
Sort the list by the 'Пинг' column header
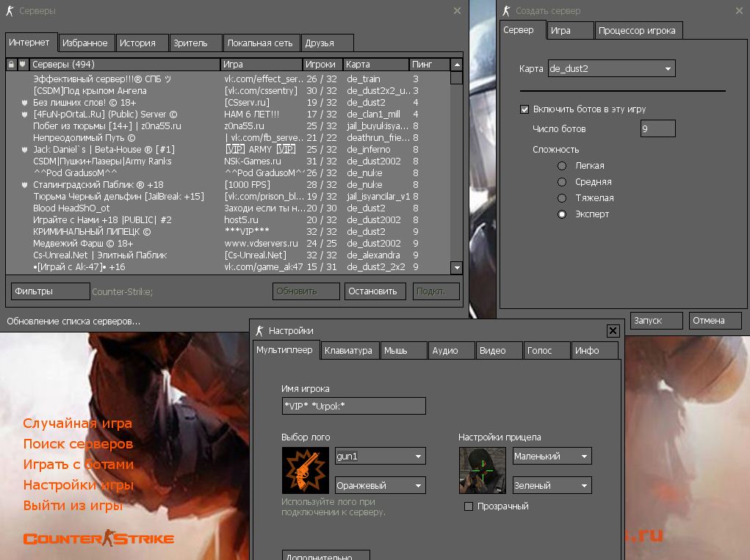click(430, 64)
